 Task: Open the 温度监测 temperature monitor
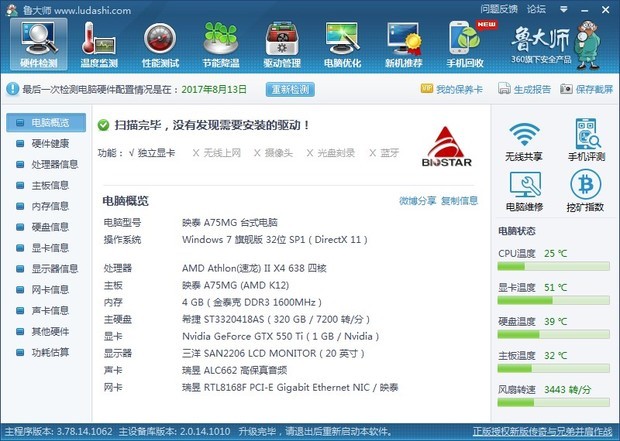coord(99,44)
